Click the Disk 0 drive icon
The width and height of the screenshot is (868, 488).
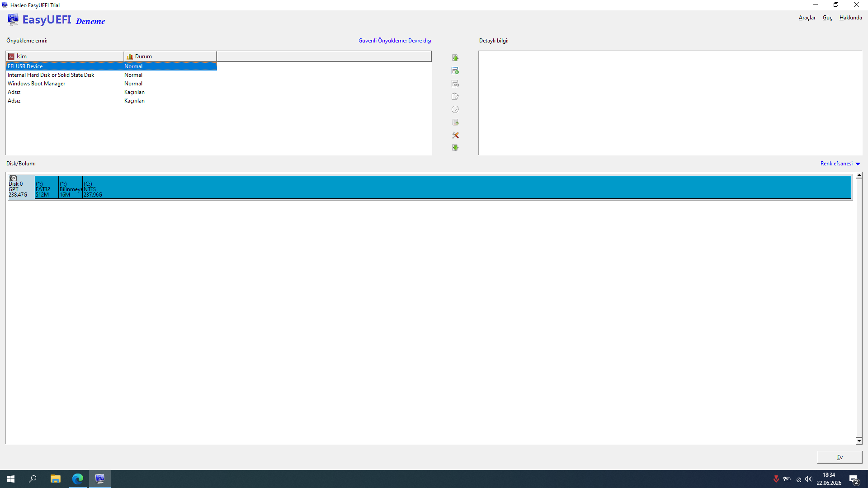coord(13,178)
